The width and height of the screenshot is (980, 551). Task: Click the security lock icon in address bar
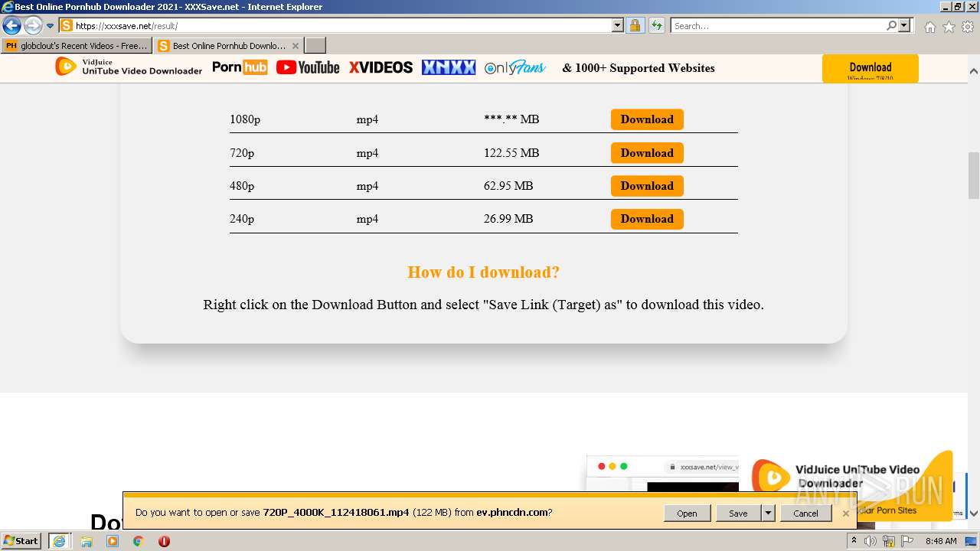[635, 25]
